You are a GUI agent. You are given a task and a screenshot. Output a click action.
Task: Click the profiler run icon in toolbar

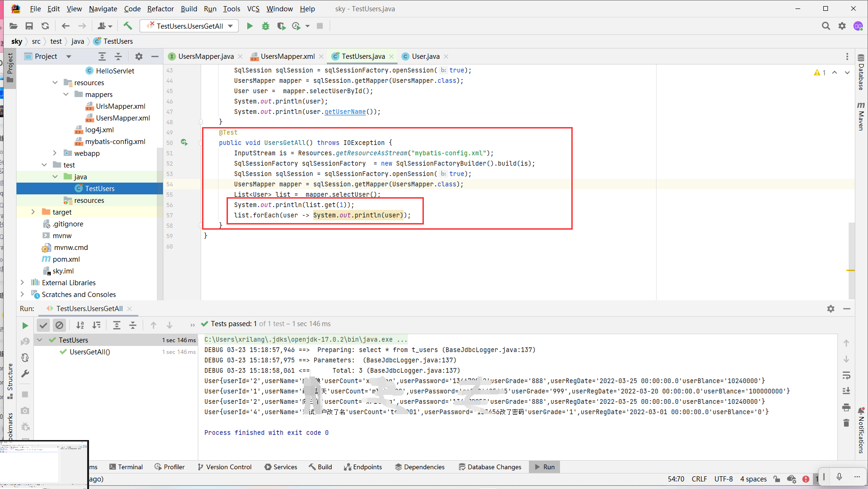[x=296, y=26]
